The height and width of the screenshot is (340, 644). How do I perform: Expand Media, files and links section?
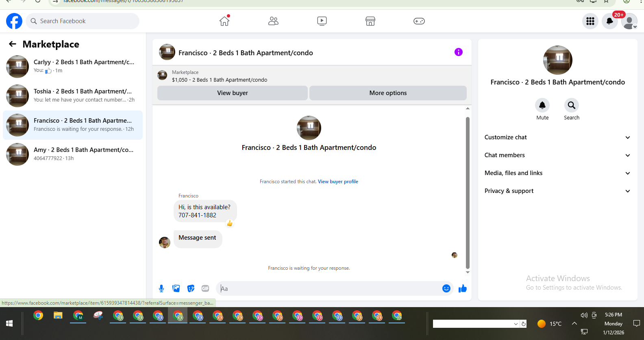pyautogui.click(x=557, y=173)
